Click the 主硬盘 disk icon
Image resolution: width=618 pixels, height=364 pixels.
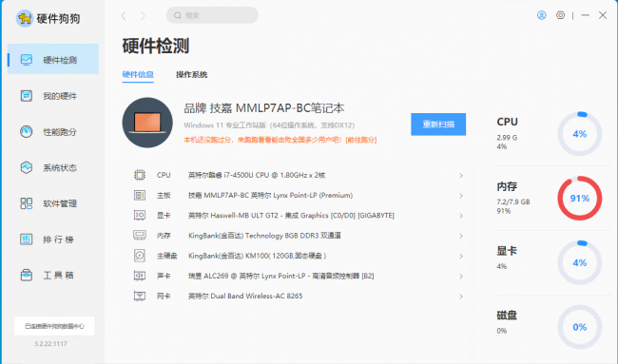[x=140, y=256]
